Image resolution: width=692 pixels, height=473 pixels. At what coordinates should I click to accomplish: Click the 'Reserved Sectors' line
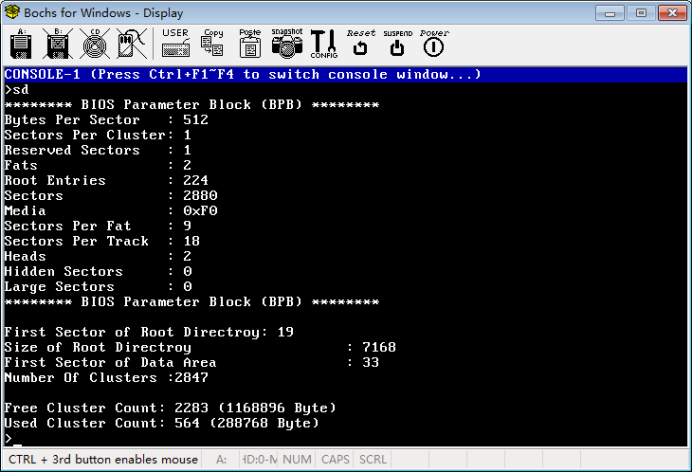click(x=98, y=150)
